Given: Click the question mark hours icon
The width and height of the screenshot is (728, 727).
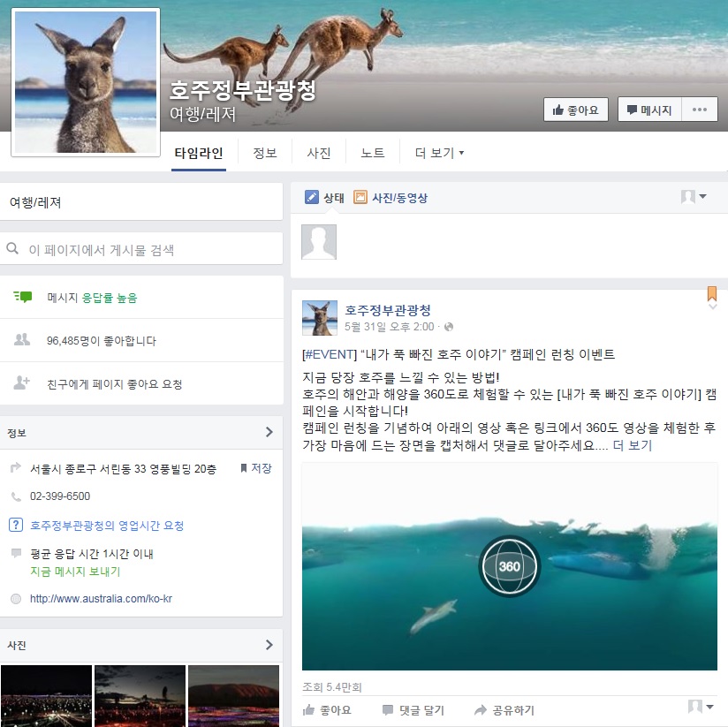Looking at the screenshot, I should [16, 525].
